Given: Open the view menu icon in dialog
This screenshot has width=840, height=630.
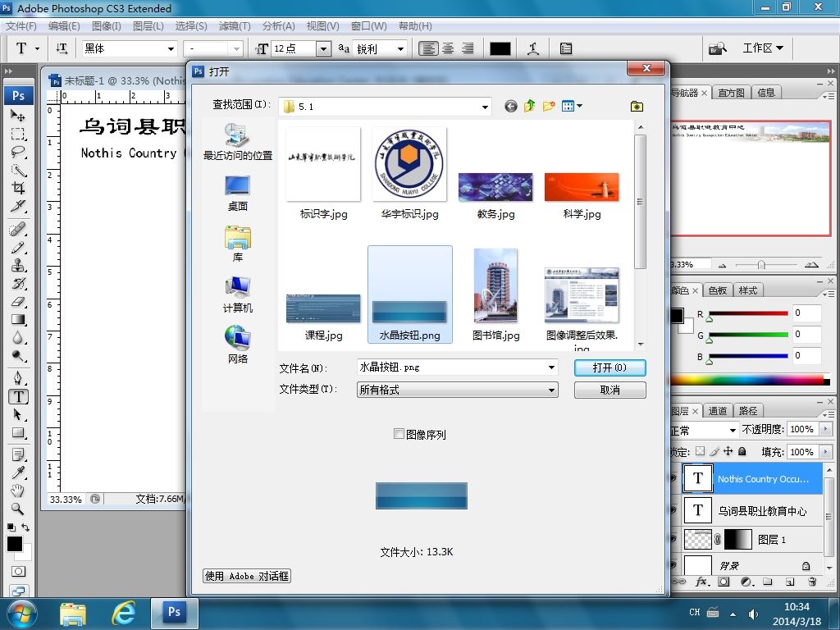Looking at the screenshot, I should pos(572,106).
